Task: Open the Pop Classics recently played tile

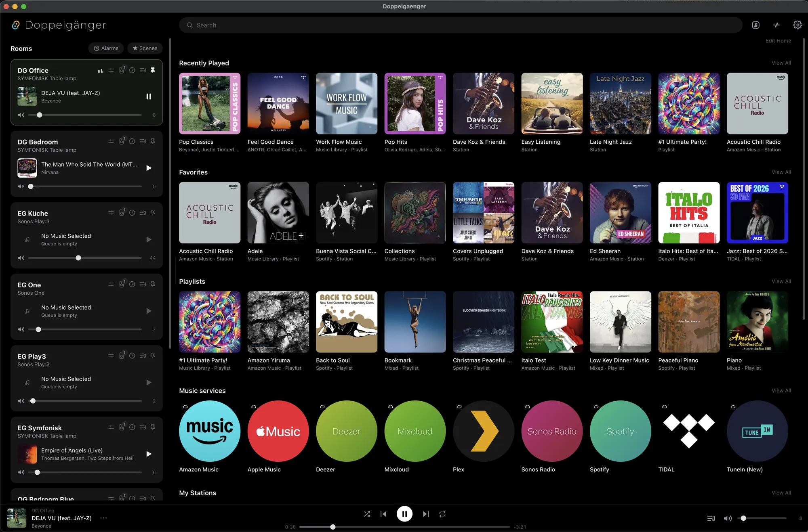Action: tap(210, 103)
